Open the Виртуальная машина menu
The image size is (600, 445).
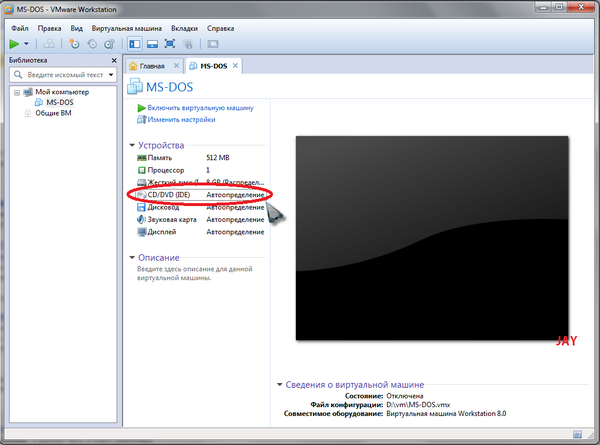[x=127, y=28]
